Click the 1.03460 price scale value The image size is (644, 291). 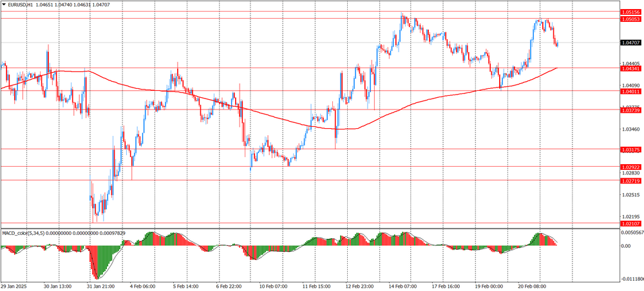pyautogui.click(x=630, y=129)
